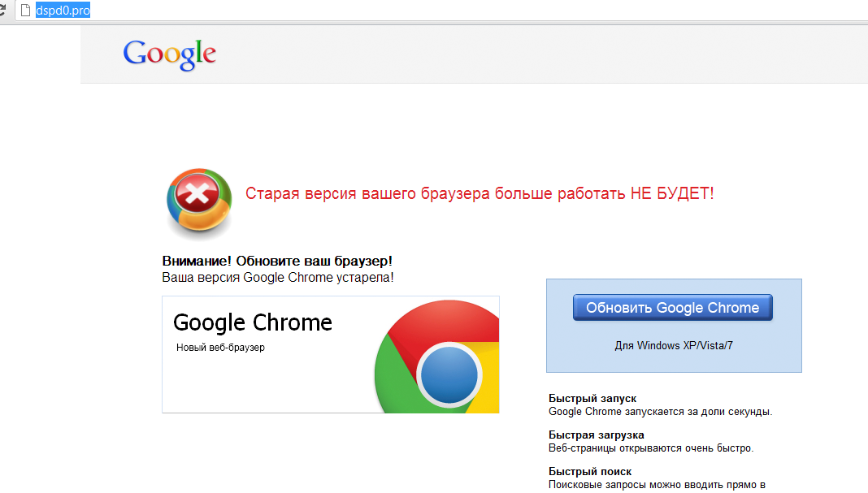Click 'Веб-страницы открываются очень быстро.' text
This screenshot has width=868, height=493.
point(651,448)
